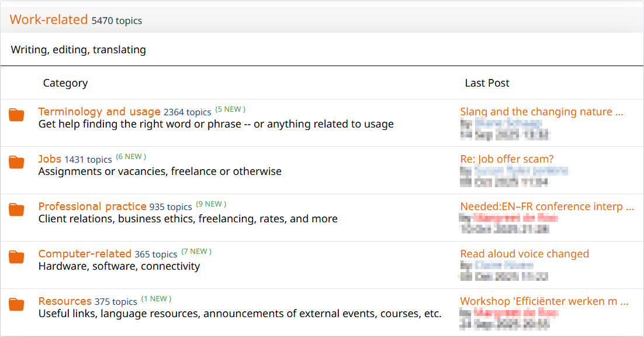Open the 'Workshop Efficiënter werken' post

point(544,301)
